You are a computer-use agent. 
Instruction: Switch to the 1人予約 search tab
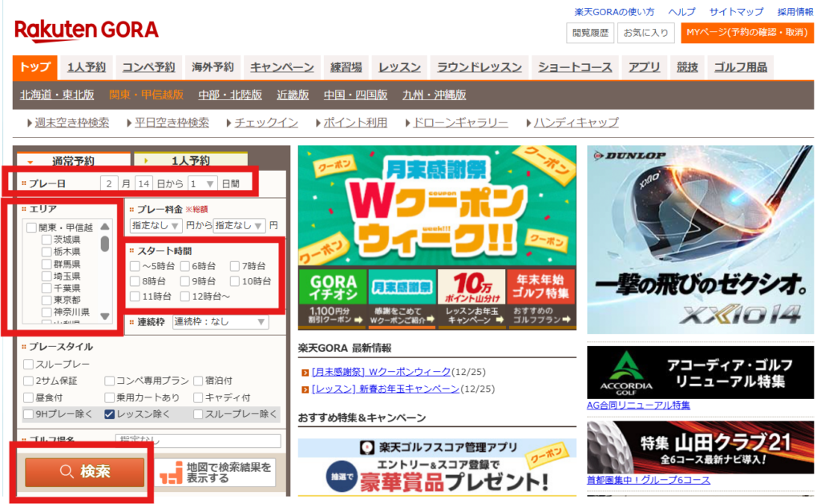pyautogui.click(x=189, y=160)
